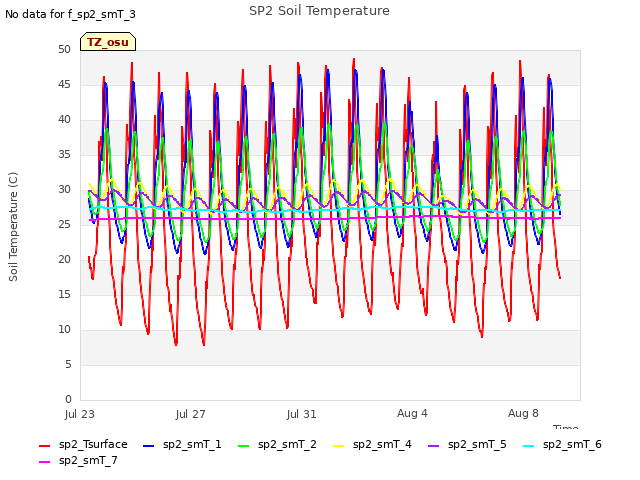Toggle the sp2_smT_5 legend entry
640x480 pixels.
click(467, 444)
